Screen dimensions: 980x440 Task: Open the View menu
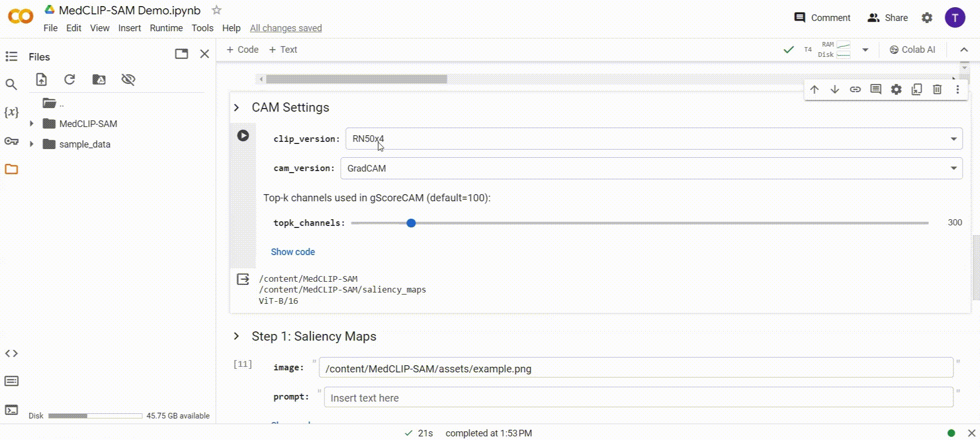(x=100, y=28)
